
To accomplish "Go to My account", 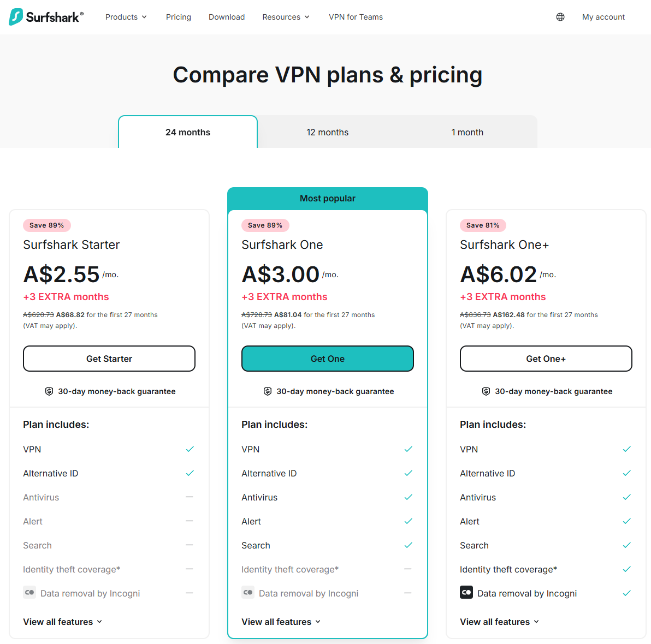I will [x=603, y=17].
